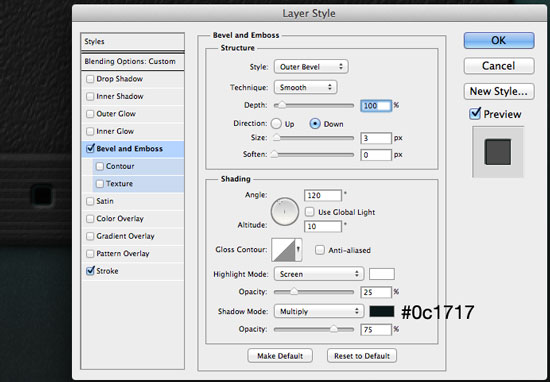Click the Size field showing 3

click(x=376, y=138)
